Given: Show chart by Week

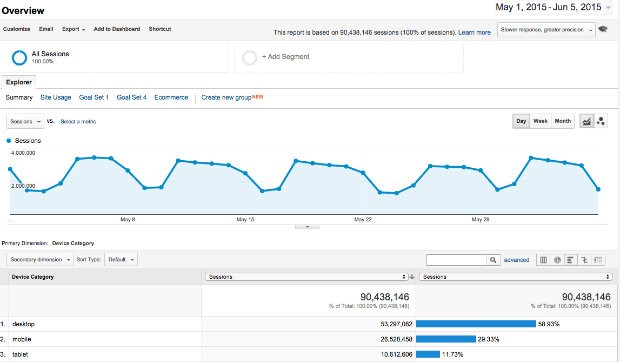Looking at the screenshot, I should pos(540,121).
